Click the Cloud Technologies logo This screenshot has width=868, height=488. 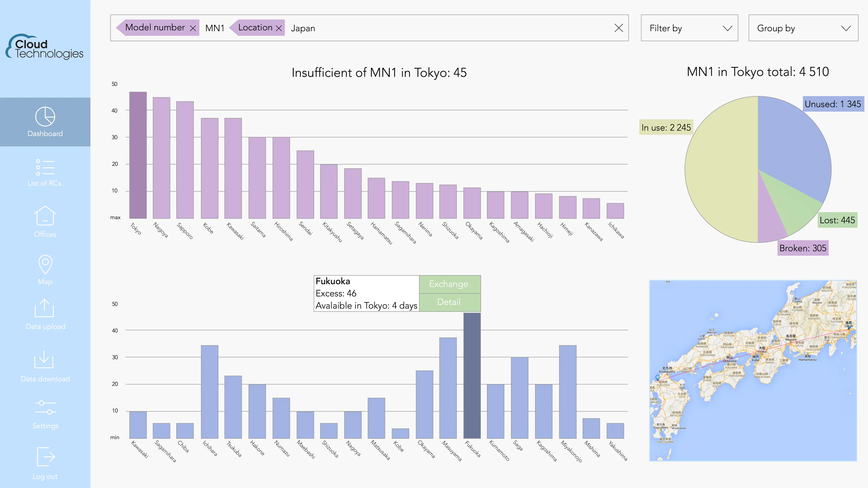click(44, 47)
